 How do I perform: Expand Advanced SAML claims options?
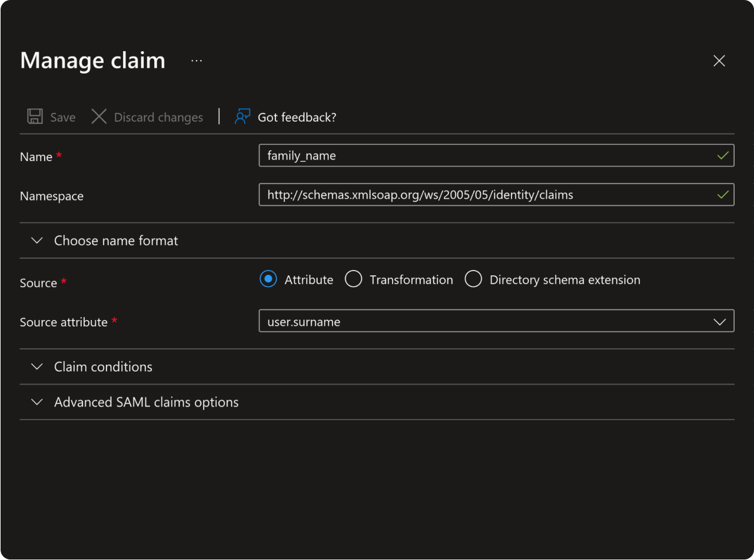pyautogui.click(x=377, y=402)
